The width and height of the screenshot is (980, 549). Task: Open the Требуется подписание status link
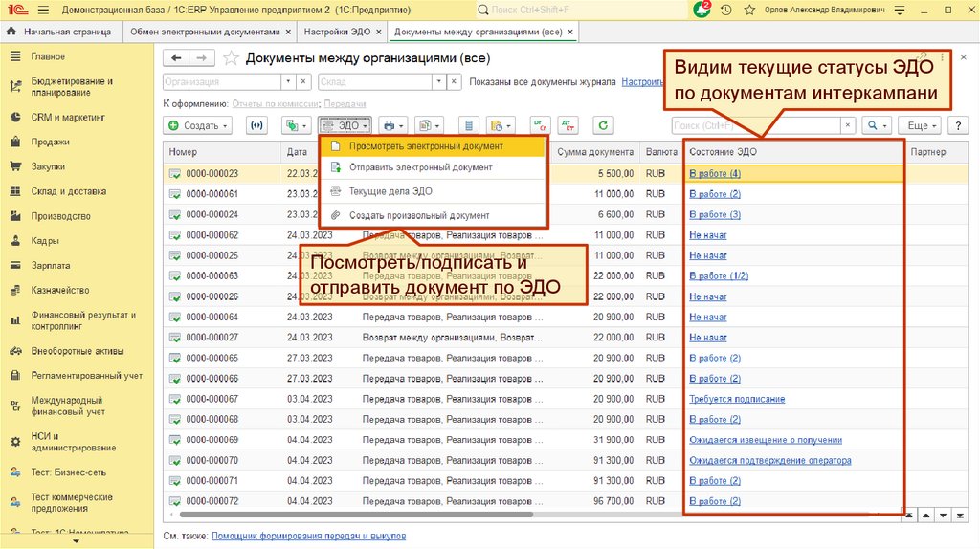point(737,399)
